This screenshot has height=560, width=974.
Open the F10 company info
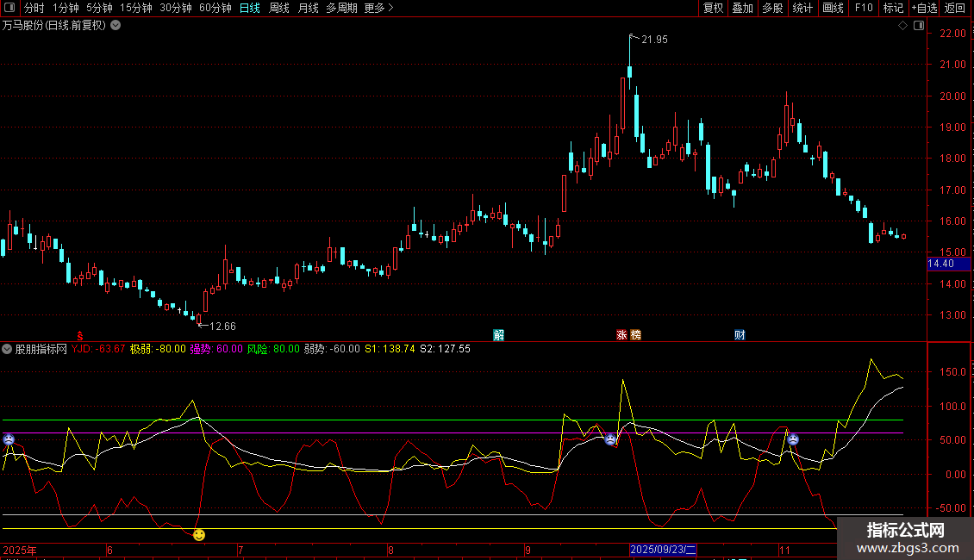[863, 8]
